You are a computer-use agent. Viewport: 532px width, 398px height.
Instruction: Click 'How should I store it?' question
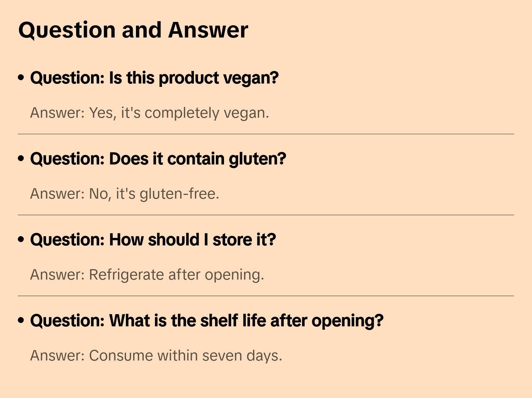tap(153, 240)
